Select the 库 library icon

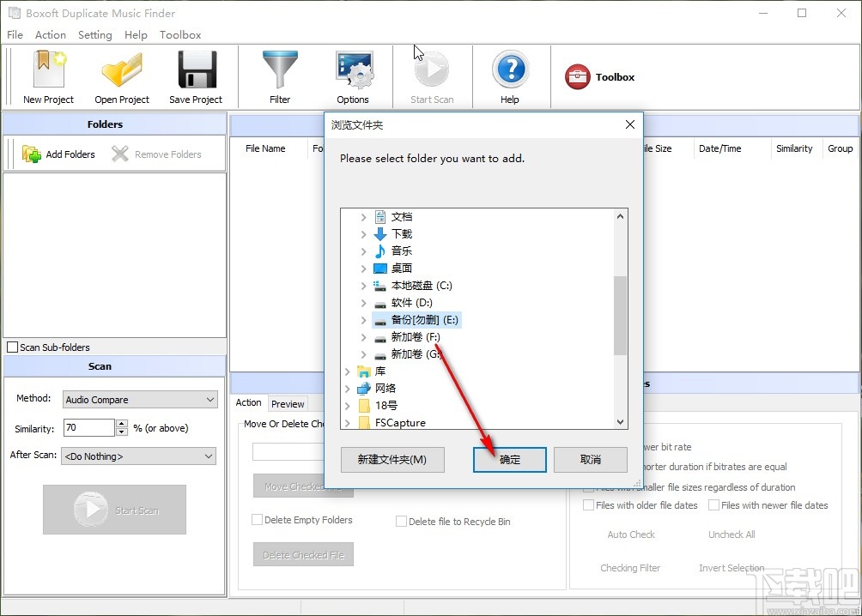[x=363, y=371]
